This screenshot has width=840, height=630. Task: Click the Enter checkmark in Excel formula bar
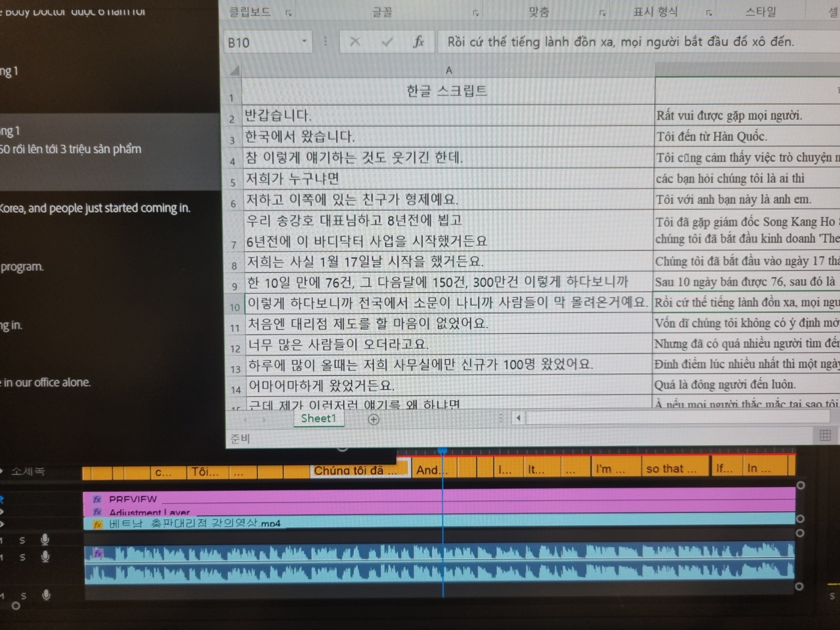pyautogui.click(x=387, y=41)
